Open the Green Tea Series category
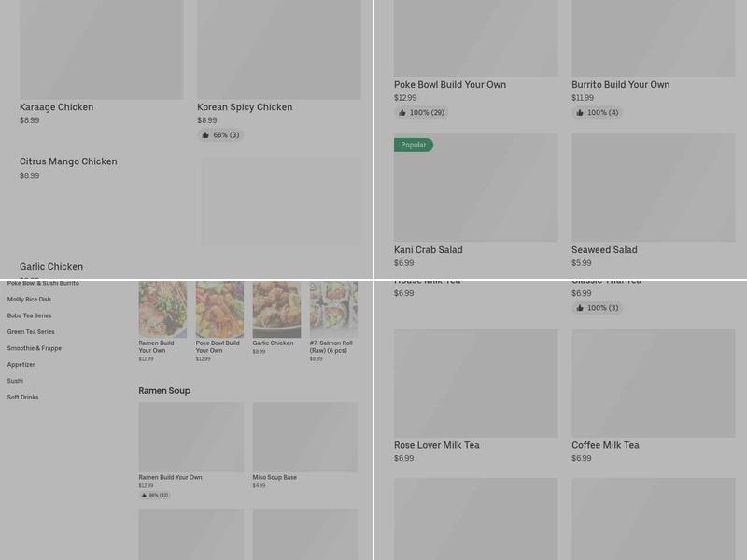The height and width of the screenshot is (560, 747). click(31, 332)
